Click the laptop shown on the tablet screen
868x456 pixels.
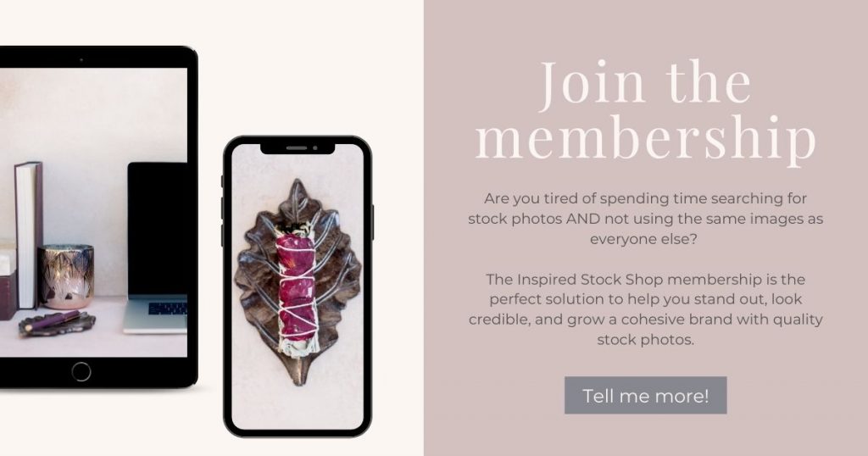click(x=157, y=247)
